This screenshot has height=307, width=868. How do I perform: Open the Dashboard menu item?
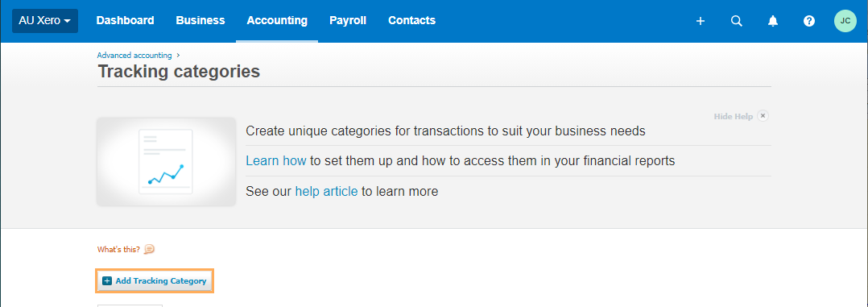pos(125,20)
